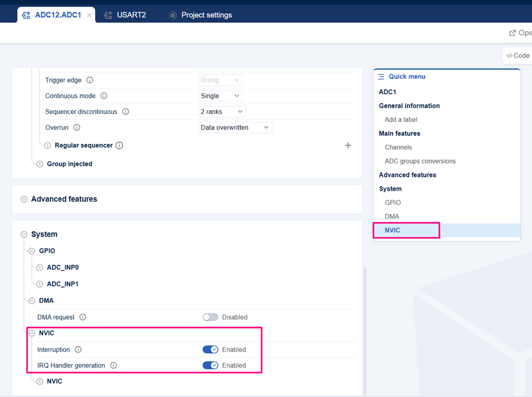Go to Main features in Quick menu
The image size is (532, 397).
(399, 133)
